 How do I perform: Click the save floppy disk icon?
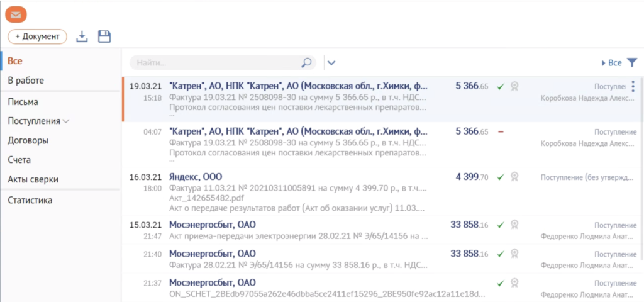tap(104, 37)
